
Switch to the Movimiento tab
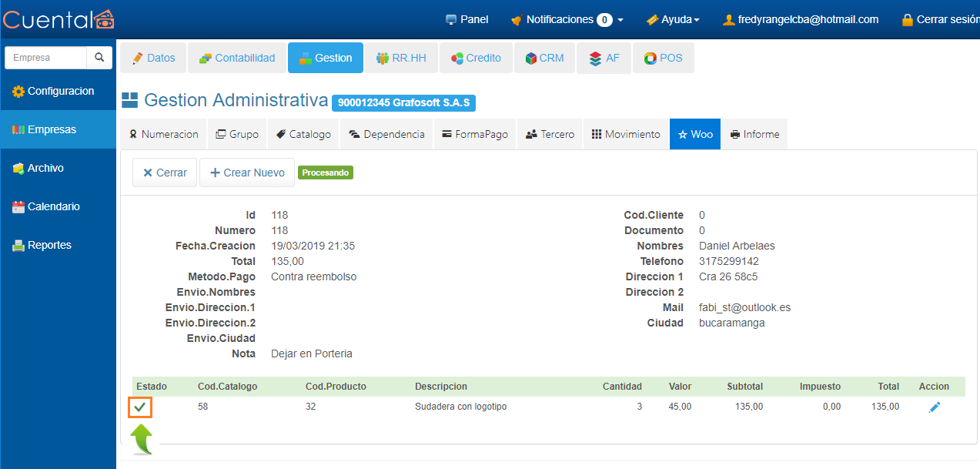(x=625, y=134)
